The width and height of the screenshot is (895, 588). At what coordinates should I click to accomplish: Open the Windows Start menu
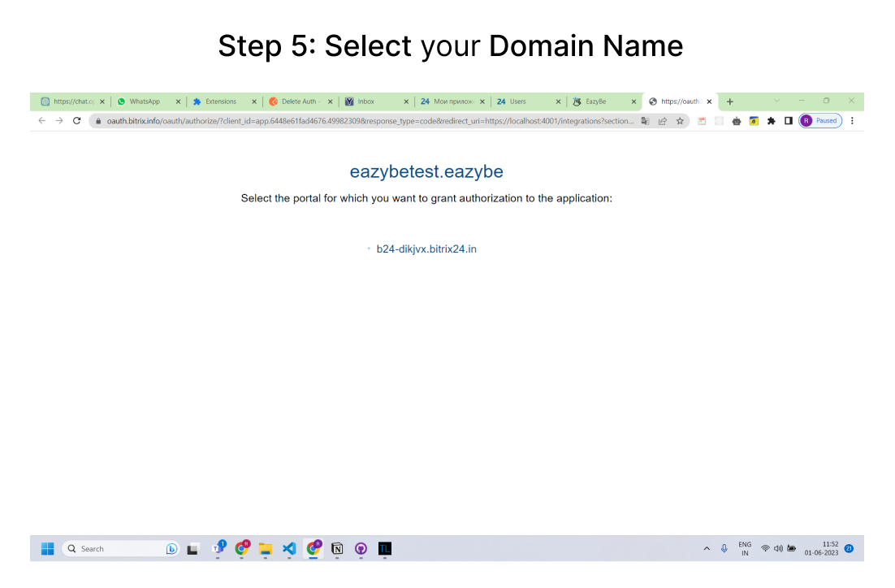pos(47,548)
